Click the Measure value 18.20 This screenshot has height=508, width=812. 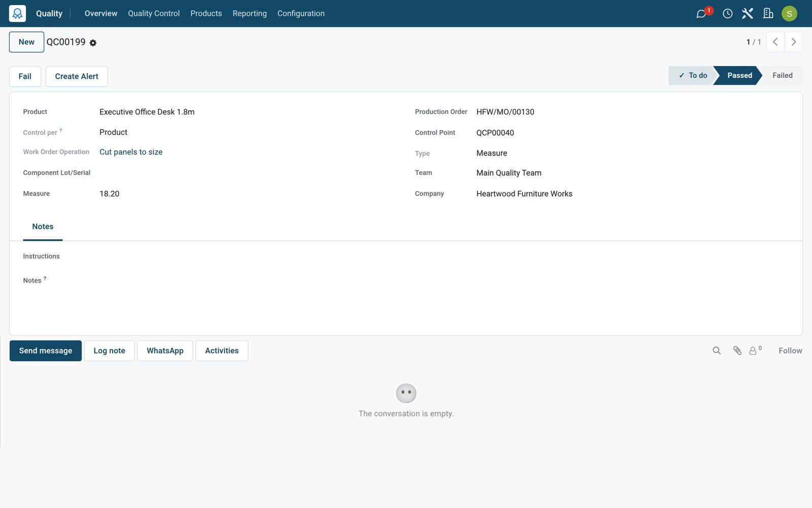110,194
